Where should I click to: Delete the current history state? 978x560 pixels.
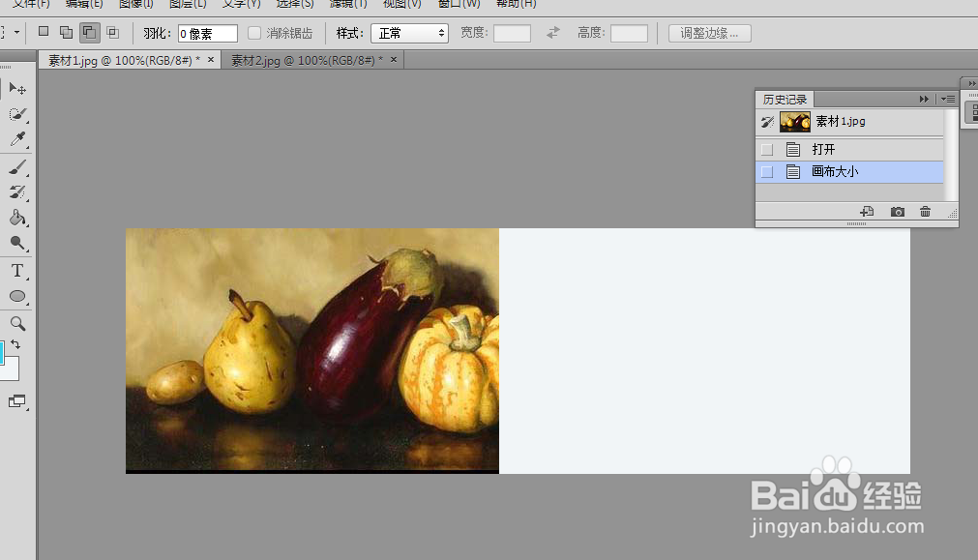point(925,212)
